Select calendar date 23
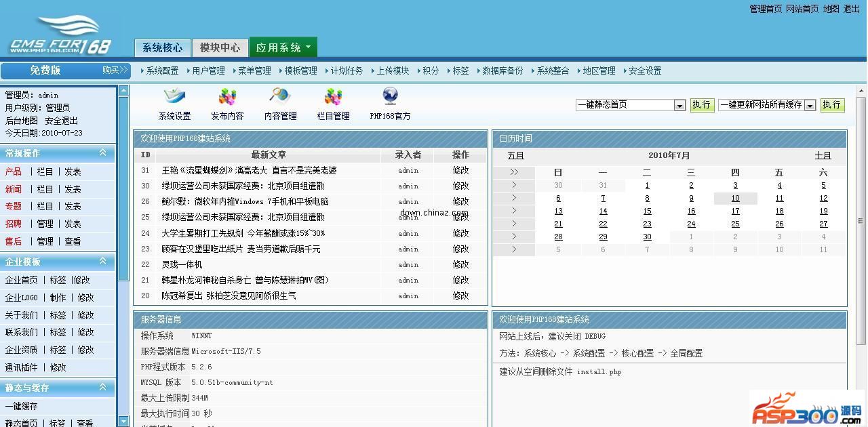Screen dimensions: 868x427 pyautogui.click(x=647, y=224)
